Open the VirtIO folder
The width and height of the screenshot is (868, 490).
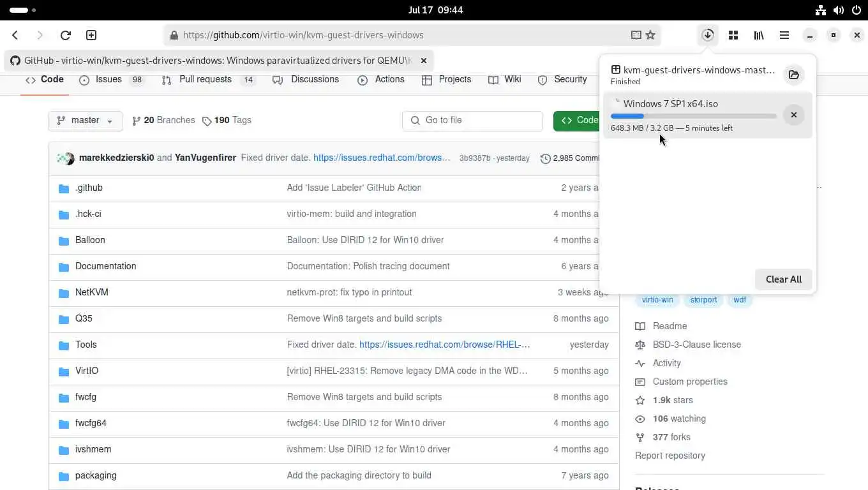click(87, 371)
